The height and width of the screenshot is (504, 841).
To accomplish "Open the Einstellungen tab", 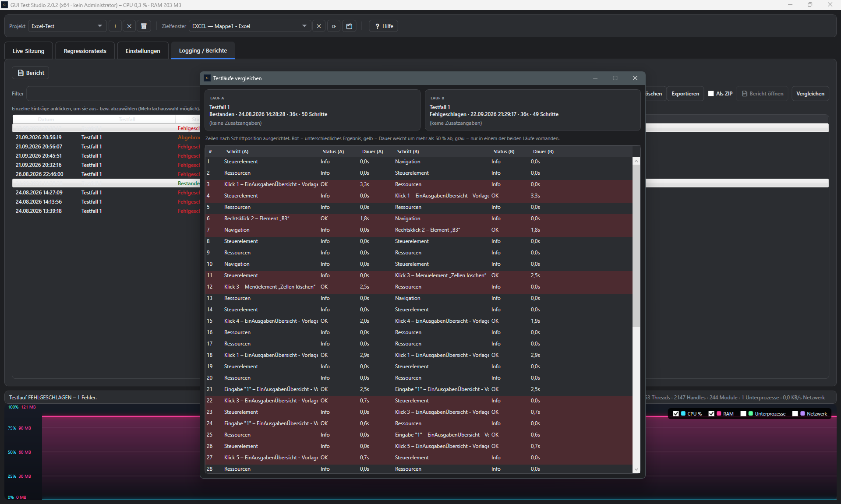I will tap(143, 51).
